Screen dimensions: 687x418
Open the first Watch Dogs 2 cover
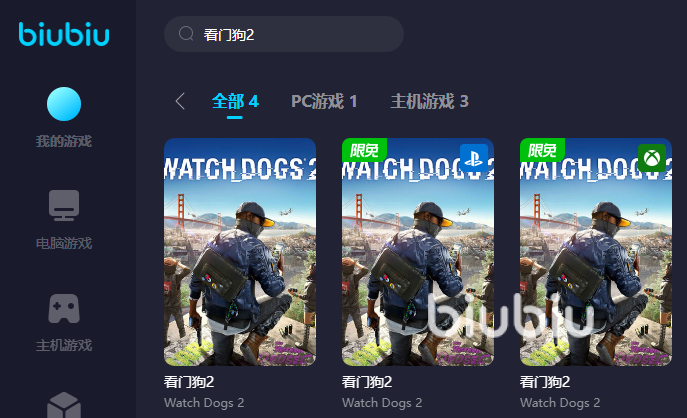pos(240,252)
